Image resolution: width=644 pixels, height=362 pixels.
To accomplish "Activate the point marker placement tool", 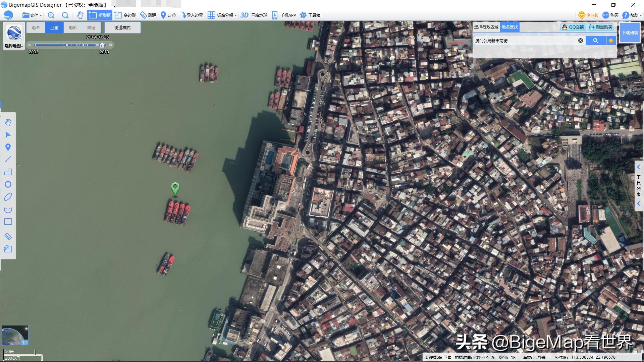I will click(8, 147).
